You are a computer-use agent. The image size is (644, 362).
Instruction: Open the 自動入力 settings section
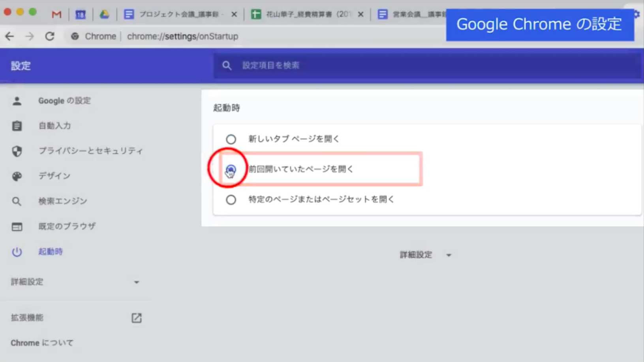(x=54, y=126)
